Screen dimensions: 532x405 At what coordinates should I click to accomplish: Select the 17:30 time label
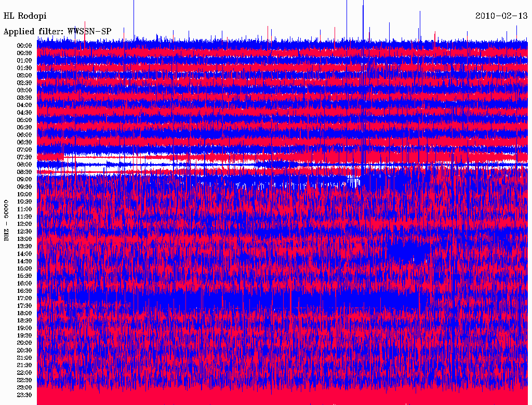(x=24, y=306)
